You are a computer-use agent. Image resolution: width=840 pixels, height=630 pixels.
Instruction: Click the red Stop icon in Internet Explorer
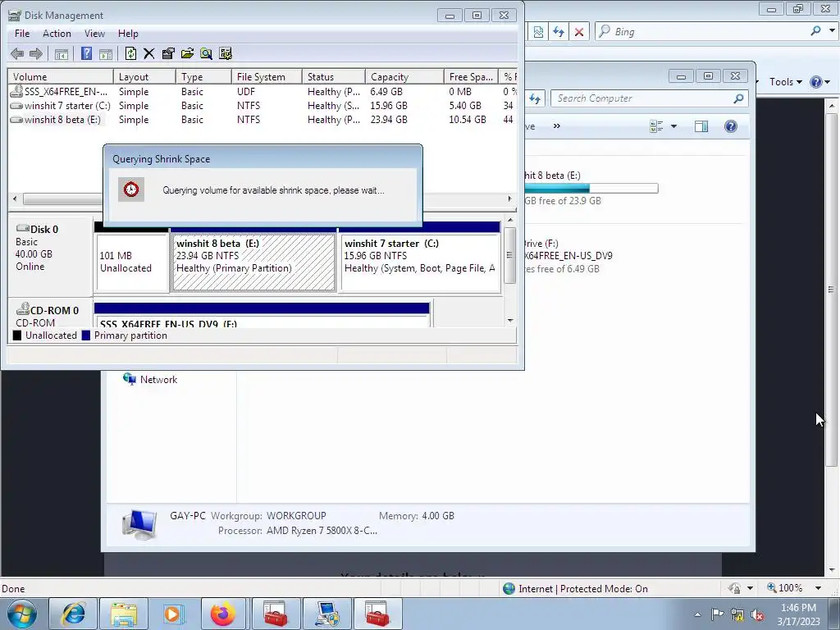579,32
